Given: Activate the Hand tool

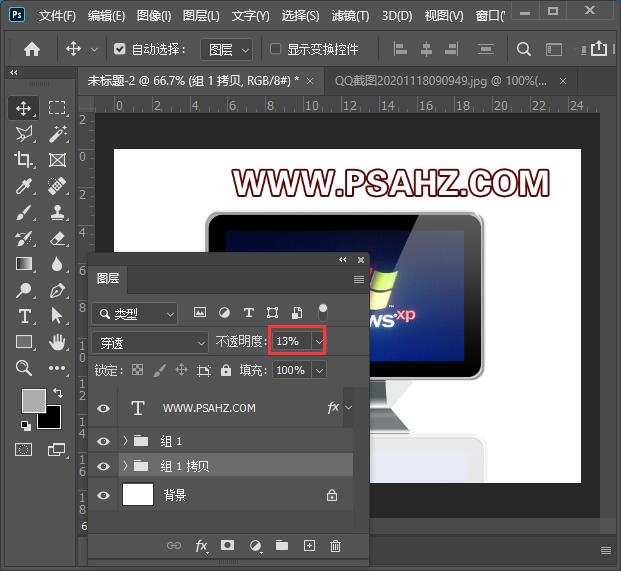Looking at the screenshot, I should coord(57,342).
